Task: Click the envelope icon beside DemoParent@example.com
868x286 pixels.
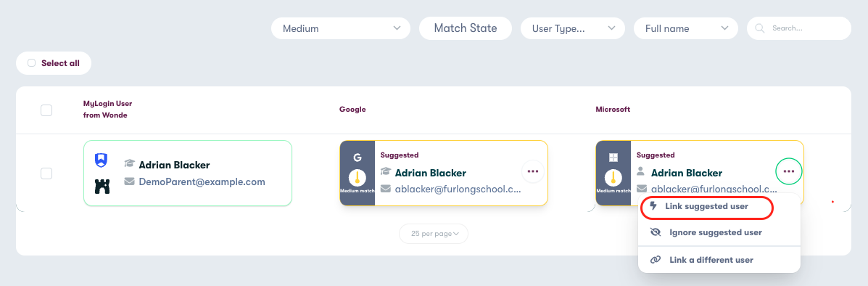Action: coord(130,181)
